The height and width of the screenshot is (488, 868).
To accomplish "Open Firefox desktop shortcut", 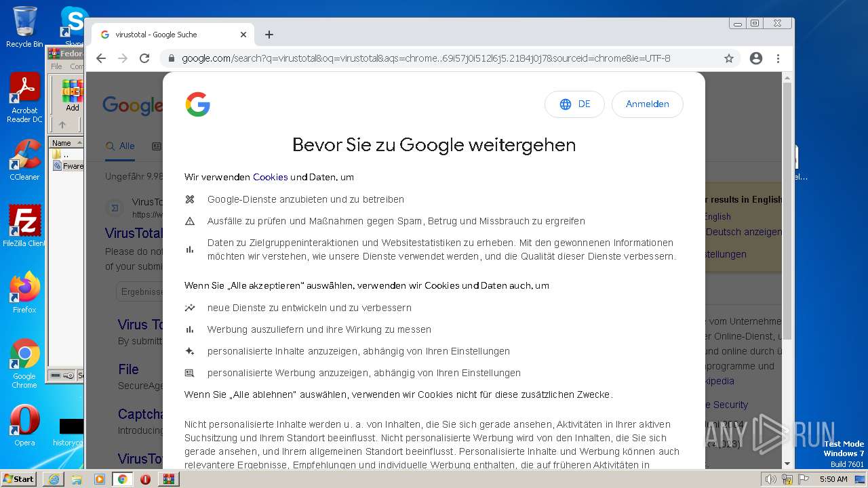I will [24, 293].
